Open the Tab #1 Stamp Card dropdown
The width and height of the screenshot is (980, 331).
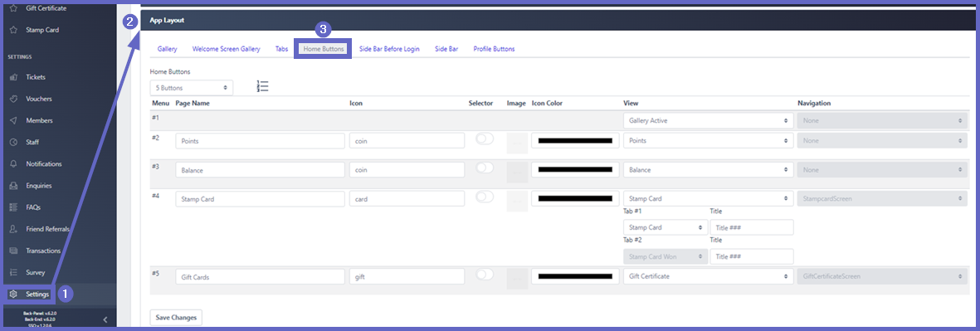tap(666, 228)
